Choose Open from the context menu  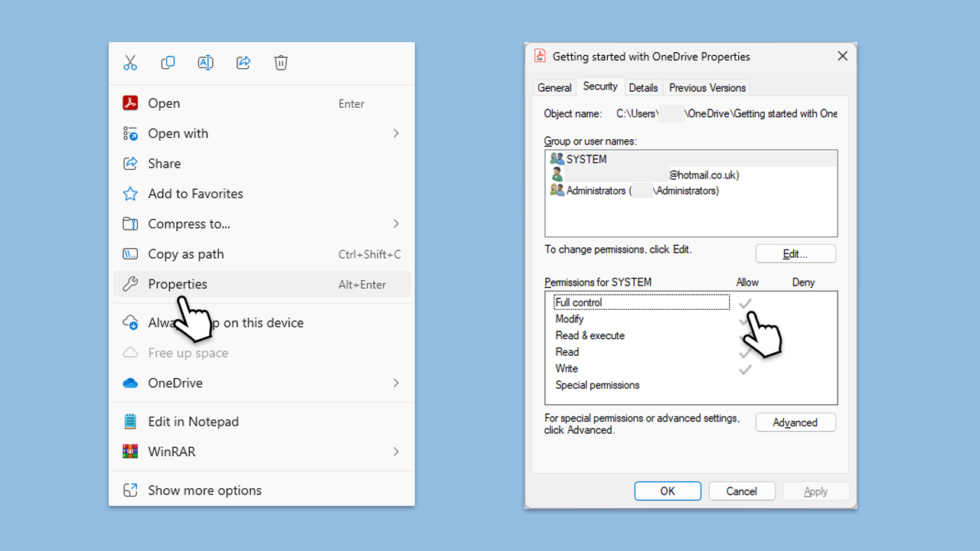click(x=262, y=103)
